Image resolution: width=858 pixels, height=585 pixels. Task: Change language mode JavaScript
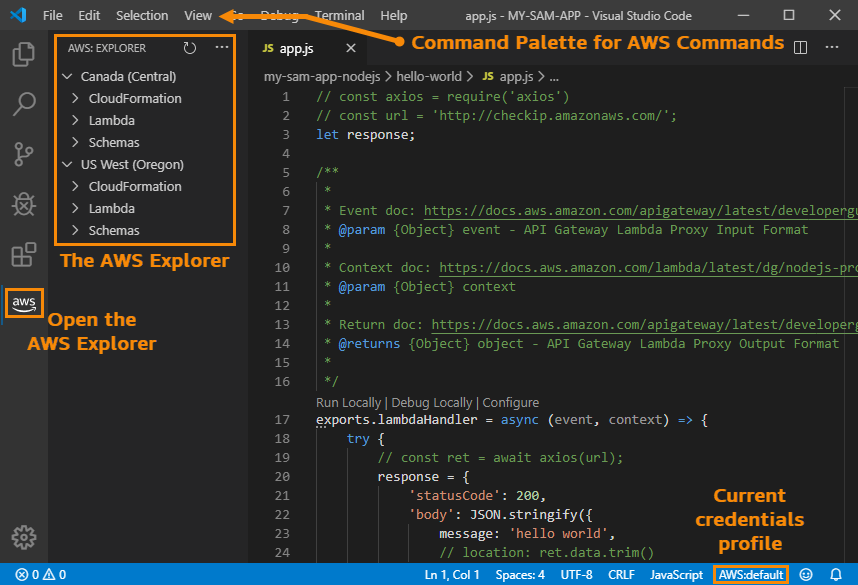(676, 575)
